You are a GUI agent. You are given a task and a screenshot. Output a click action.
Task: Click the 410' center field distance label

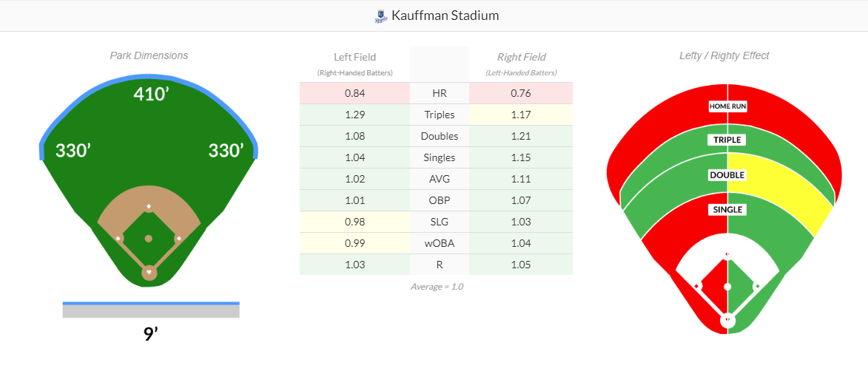(151, 94)
